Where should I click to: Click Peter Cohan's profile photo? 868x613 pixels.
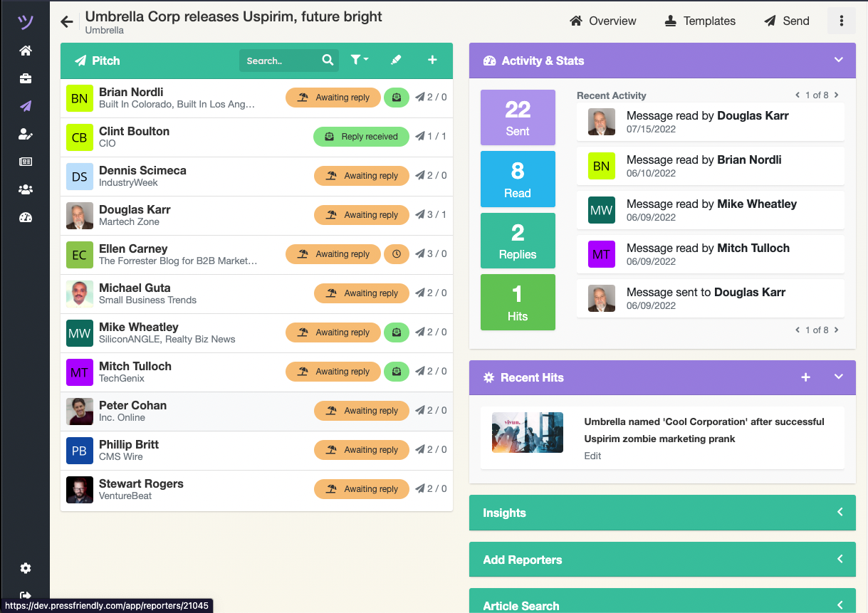click(x=80, y=412)
